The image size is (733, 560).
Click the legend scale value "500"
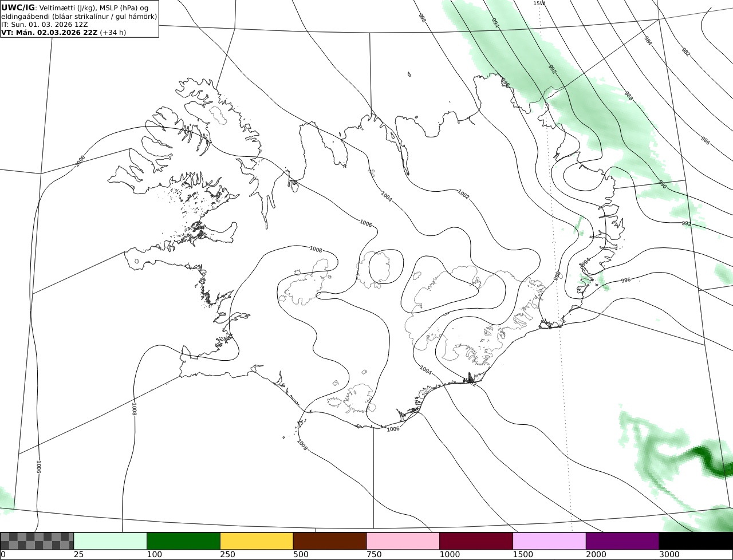point(301,554)
